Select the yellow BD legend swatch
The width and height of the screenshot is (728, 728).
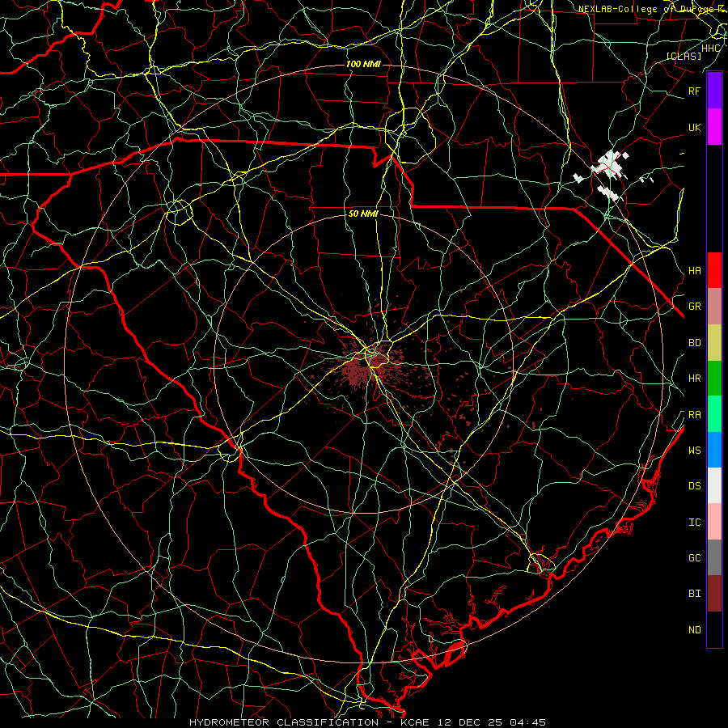pyautogui.click(x=714, y=342)
